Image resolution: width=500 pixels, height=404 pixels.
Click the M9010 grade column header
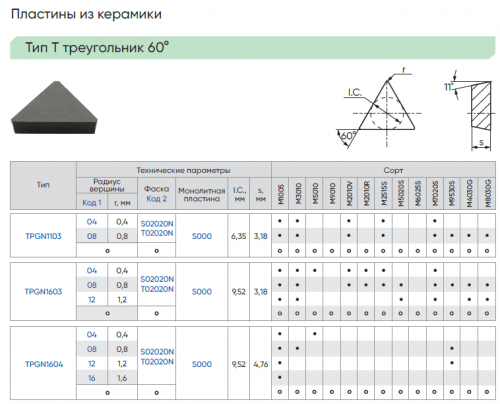[x=332, y=194]
